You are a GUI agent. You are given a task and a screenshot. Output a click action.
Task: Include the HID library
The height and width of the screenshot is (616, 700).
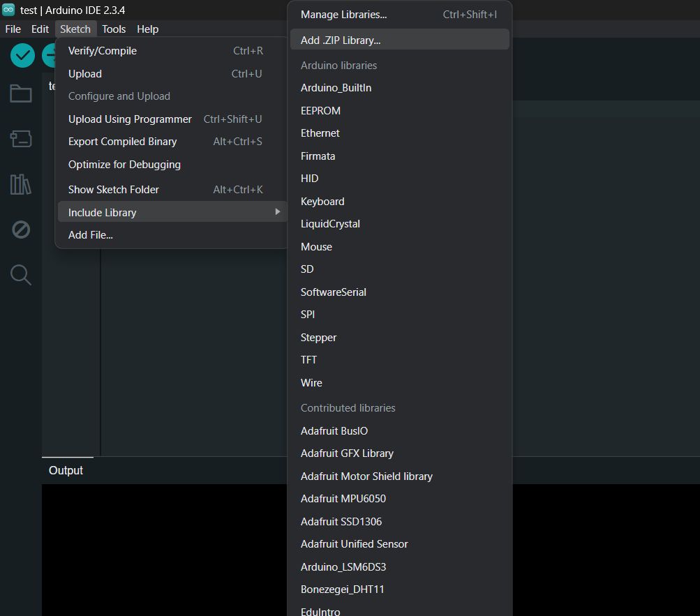point(400,179)
